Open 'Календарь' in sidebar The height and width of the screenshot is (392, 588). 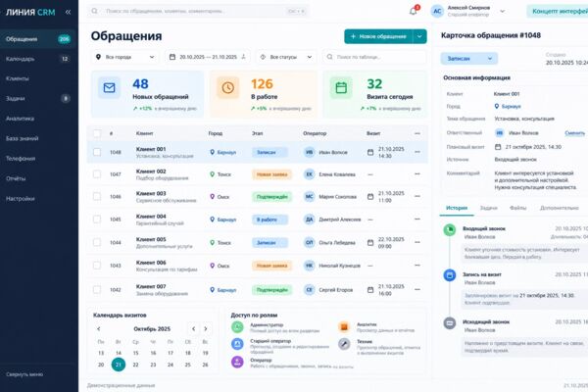(39, 59)
